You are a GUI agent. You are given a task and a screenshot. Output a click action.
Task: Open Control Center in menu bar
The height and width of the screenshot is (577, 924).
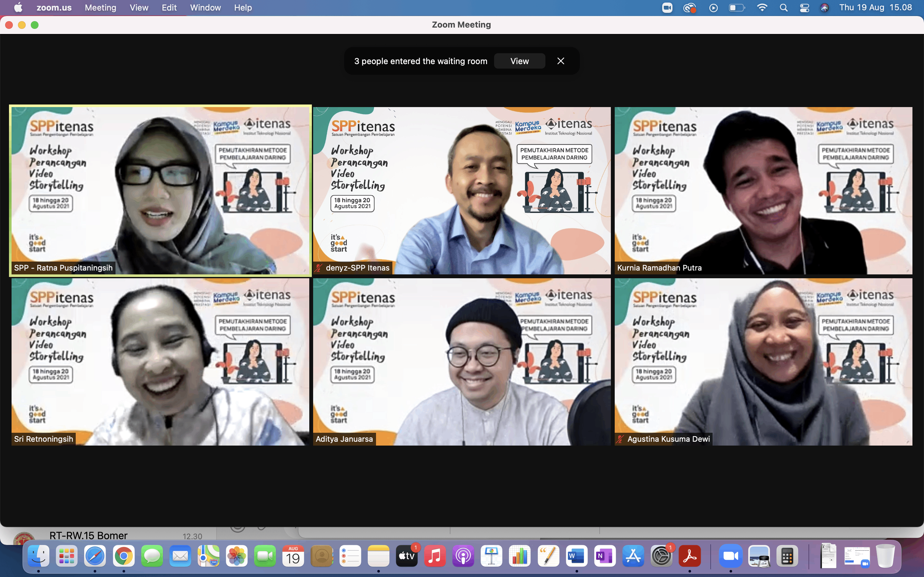tap(805, 8)
